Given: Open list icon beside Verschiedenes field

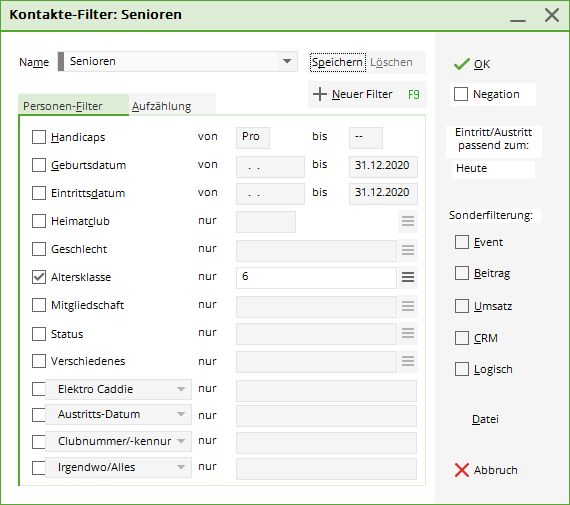Looking at the screenshot, I should [x=408, y=361].
